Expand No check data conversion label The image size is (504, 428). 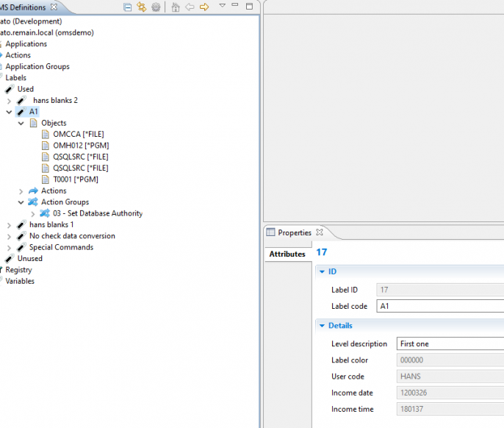9,237
